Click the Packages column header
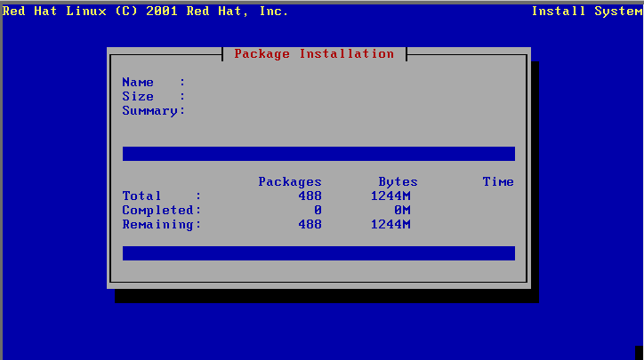The width and height of the screenshot is (644, 360). pos(290,182)
